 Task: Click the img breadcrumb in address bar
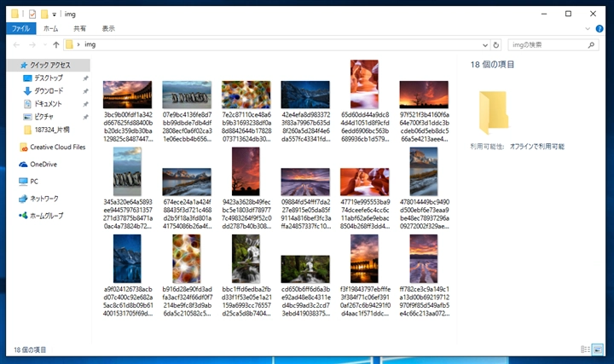(x=90, y=44)
